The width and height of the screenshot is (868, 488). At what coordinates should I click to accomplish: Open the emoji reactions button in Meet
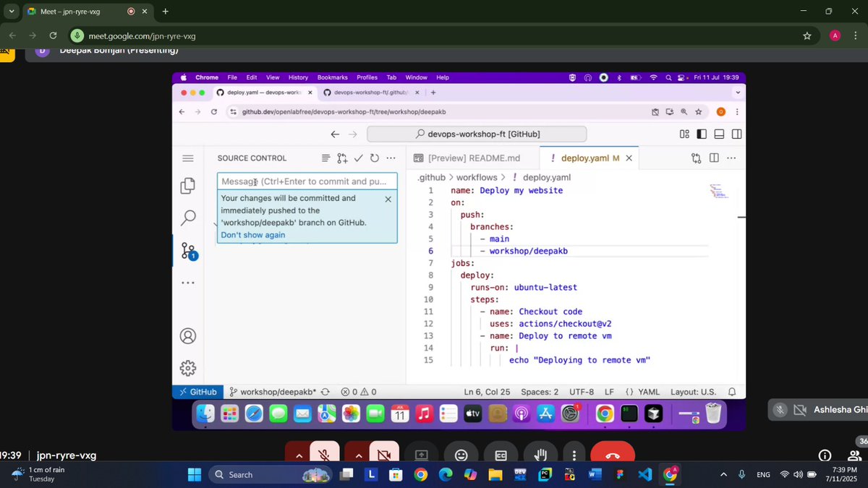tap(461, 455)
